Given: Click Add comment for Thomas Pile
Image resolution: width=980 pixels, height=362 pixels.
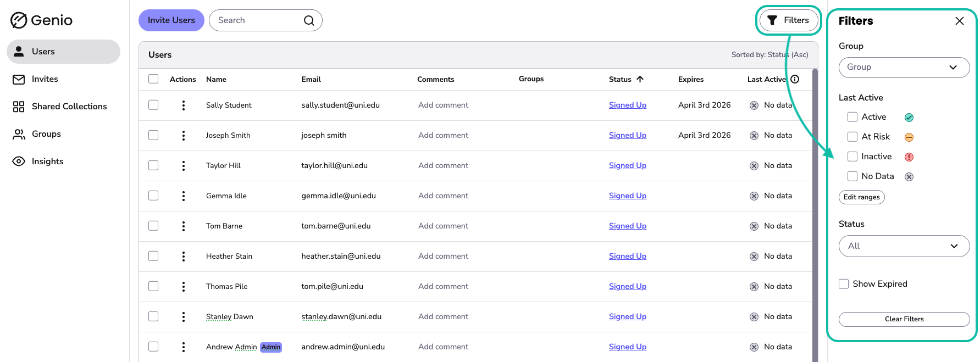Looking at the screenshot, I should [x=443, y=287].
